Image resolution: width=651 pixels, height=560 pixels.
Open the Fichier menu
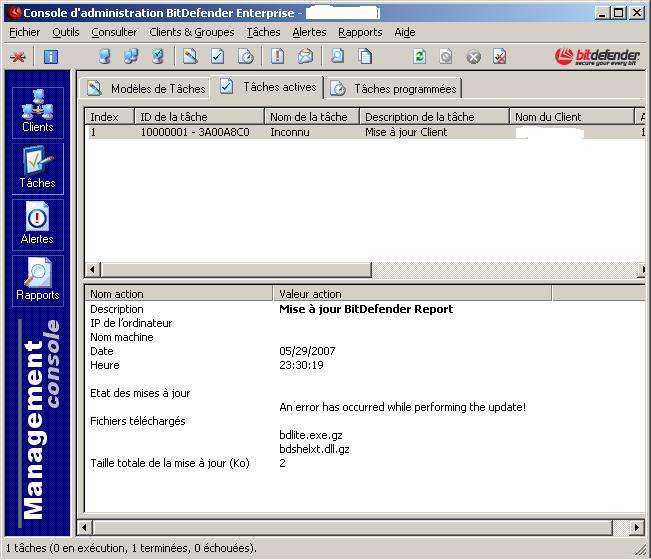[x=24, y=32]
